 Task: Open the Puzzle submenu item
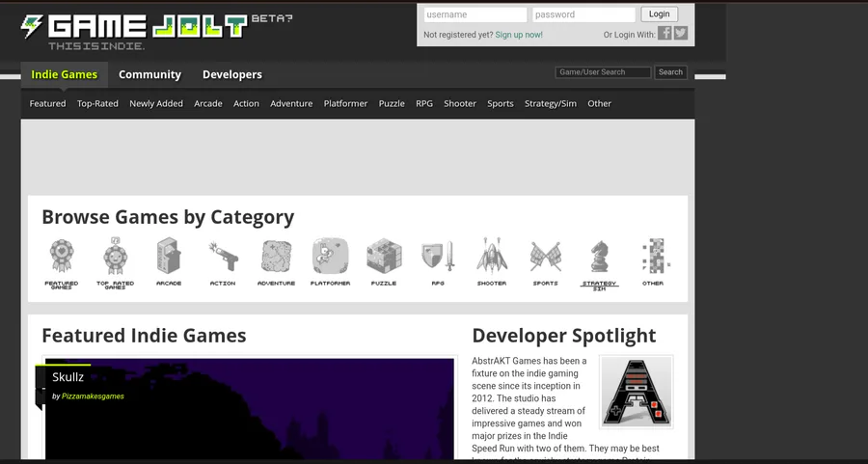(392, 103)
